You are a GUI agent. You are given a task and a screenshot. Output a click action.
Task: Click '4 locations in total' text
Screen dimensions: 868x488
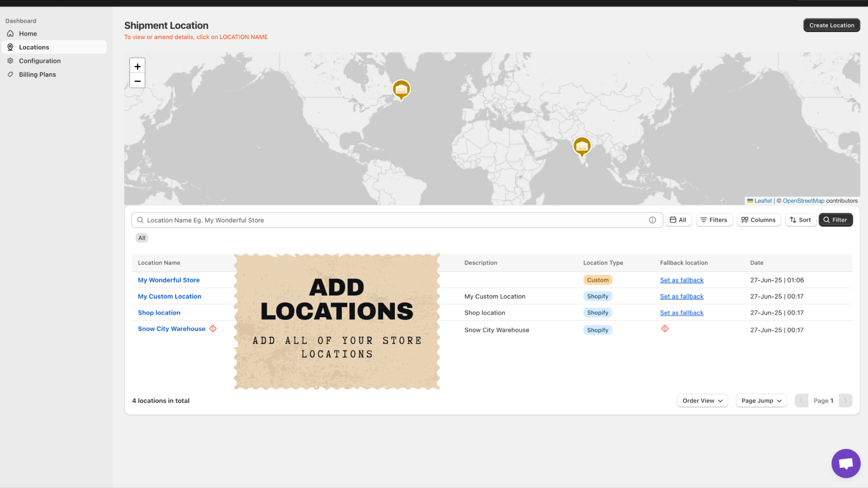(161, 401)
